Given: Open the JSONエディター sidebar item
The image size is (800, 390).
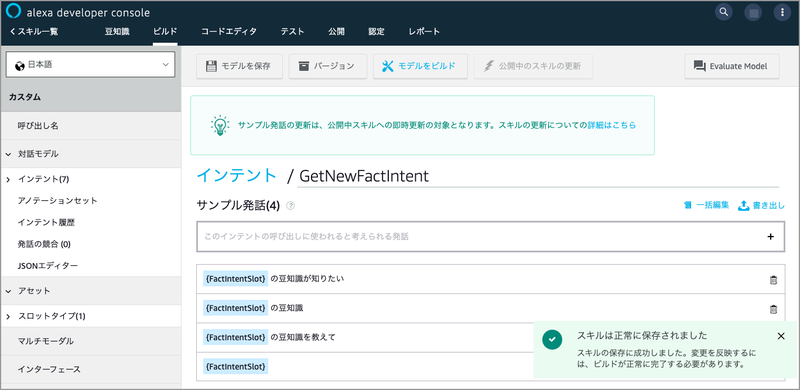Looking at the screenshot, I should coord(48,266).
